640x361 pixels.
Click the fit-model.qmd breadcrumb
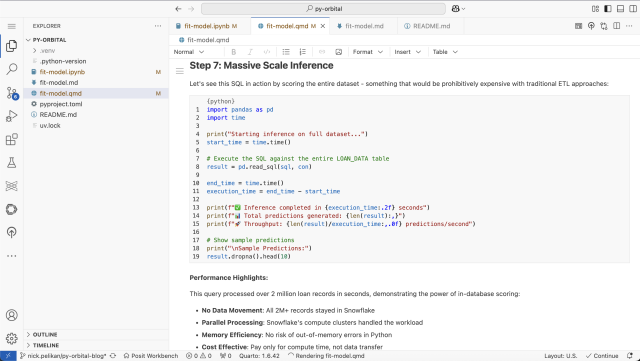pyautogui.click(x=204, y=40)
